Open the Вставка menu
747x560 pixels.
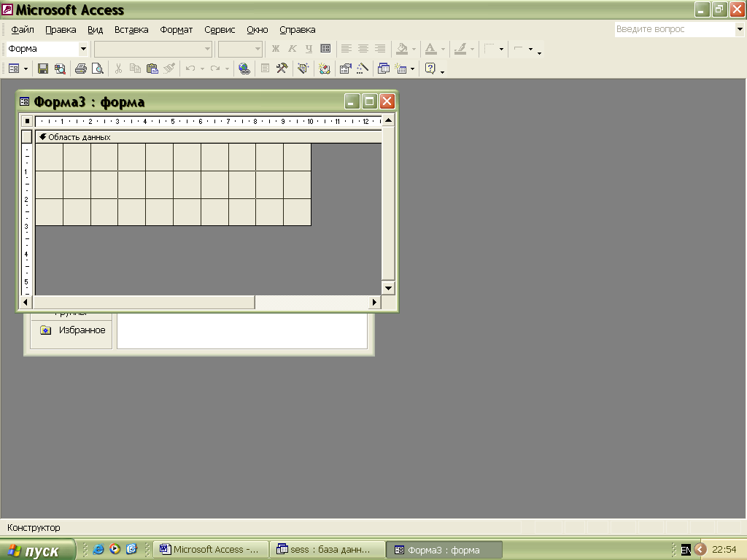(131, 29)
